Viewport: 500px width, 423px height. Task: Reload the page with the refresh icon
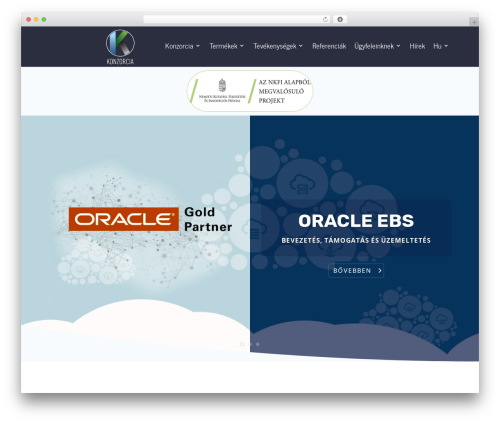coord(325,20)
